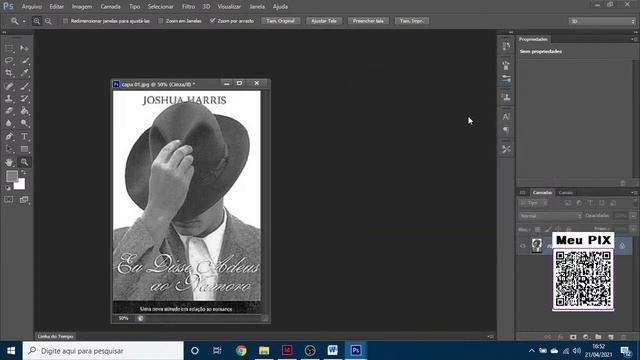The image size is (640, 360).
Task: Choose Zoom Out mode in options bar
Action: click(48, 21)
